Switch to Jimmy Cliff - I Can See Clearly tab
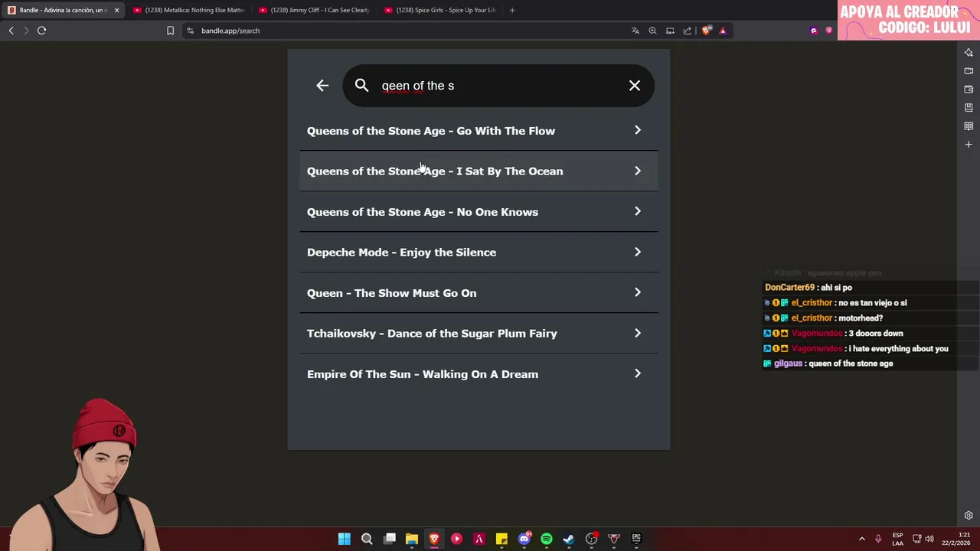The height and width of the screenshot is (551, 980). coord(315,10)
